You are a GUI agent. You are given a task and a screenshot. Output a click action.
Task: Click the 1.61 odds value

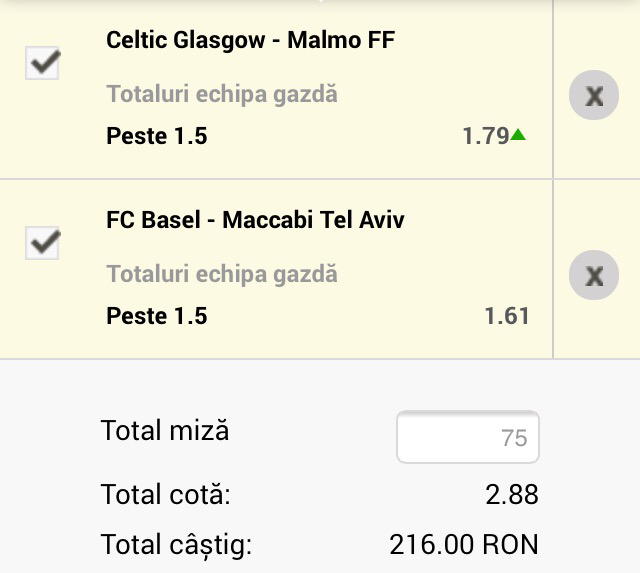point(506,316)
